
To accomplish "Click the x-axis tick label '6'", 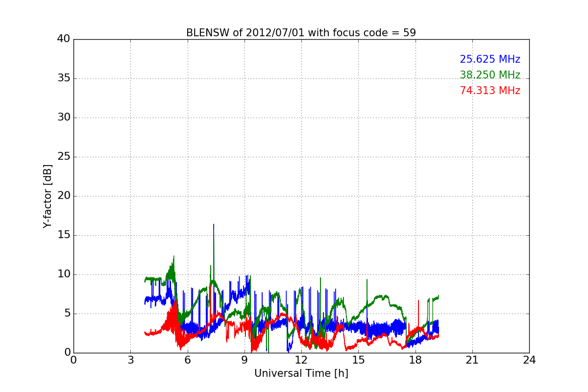I will (188, 360).
